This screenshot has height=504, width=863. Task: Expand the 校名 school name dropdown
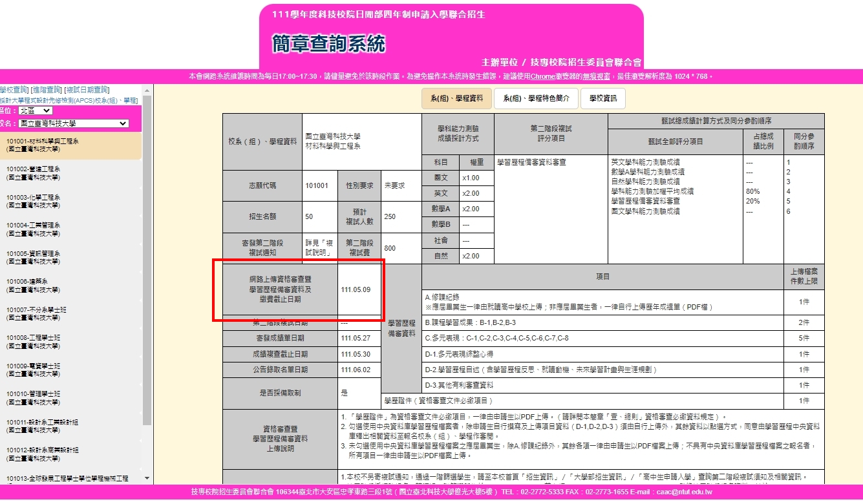(x=73, y=123)
